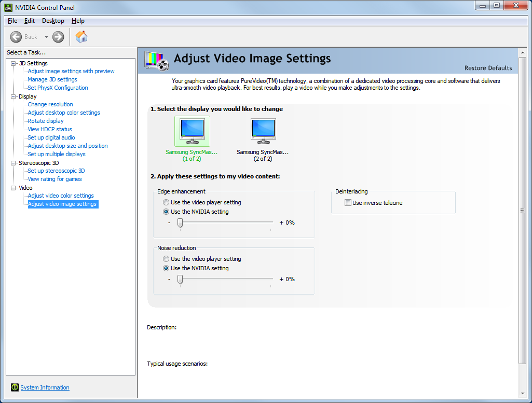Viewport: 532px width, 403px height.
Task: Open Rotate display
Action: 46,121
